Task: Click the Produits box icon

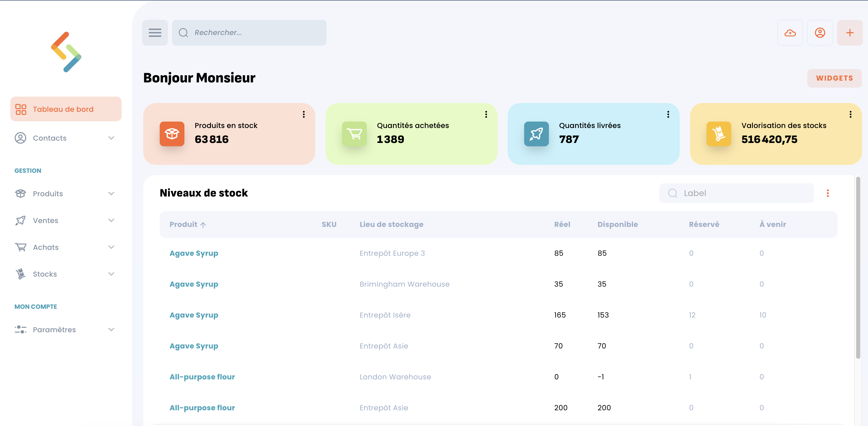Action: [x=21, y=193]
